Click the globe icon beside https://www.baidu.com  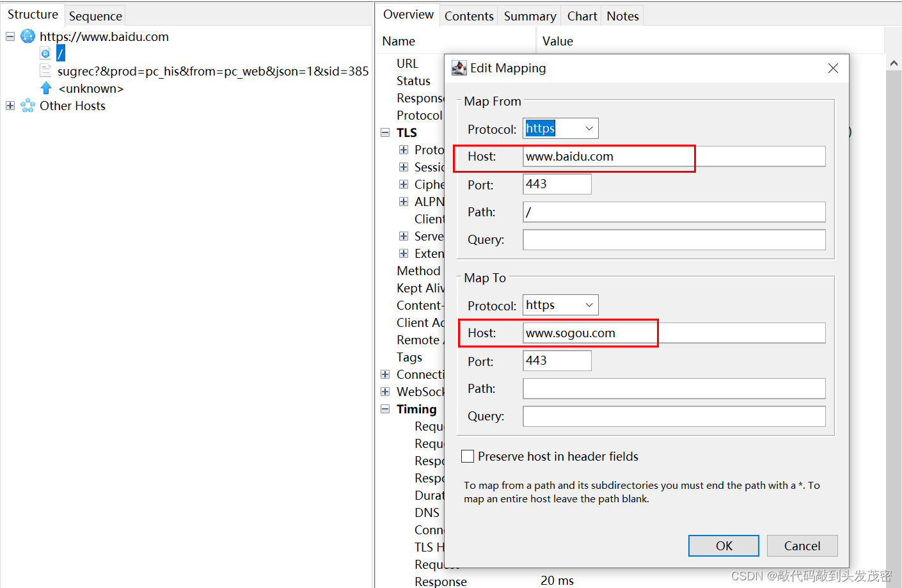click(28, 36)
